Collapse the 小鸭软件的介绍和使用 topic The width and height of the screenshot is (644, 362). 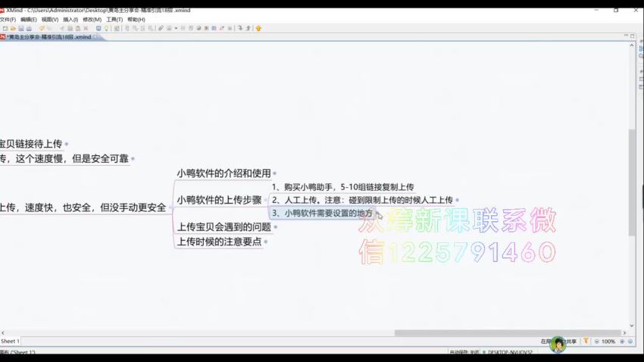click(x=275, y=173)
